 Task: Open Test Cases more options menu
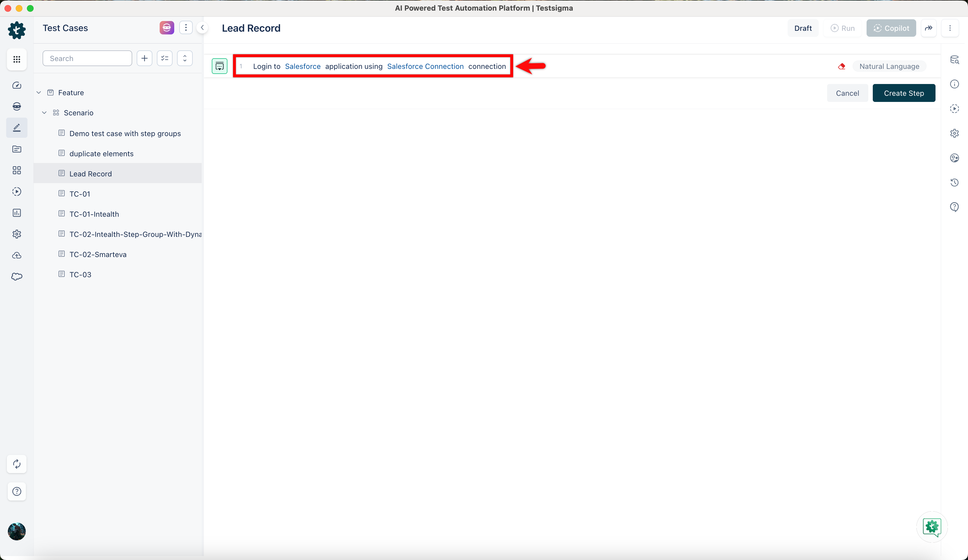pos(186,28)
